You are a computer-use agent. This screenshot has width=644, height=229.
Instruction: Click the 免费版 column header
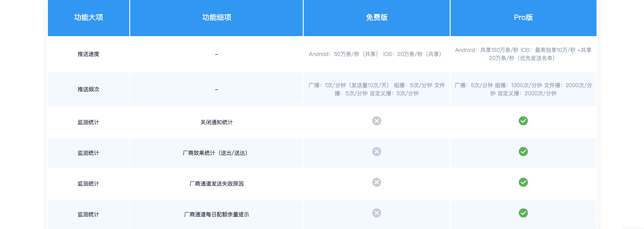[x=376, y=18]
